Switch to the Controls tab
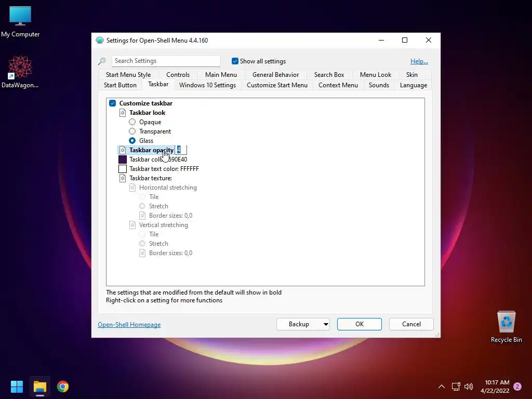 pos(178,75)
